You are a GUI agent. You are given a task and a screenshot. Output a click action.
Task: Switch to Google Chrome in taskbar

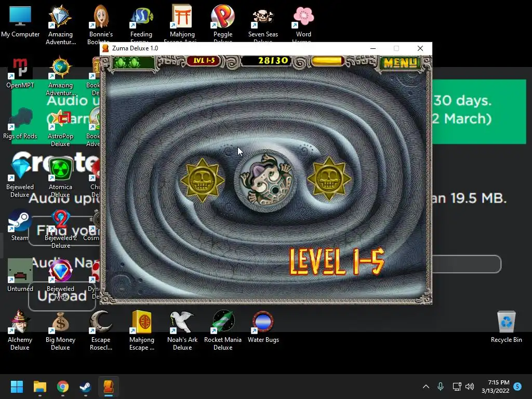pos(63,387)
